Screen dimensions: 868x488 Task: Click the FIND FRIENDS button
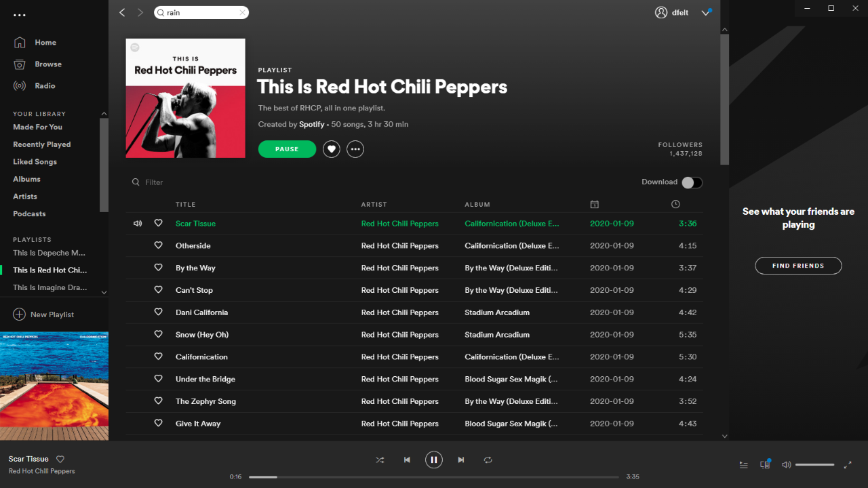pos(798,266)
